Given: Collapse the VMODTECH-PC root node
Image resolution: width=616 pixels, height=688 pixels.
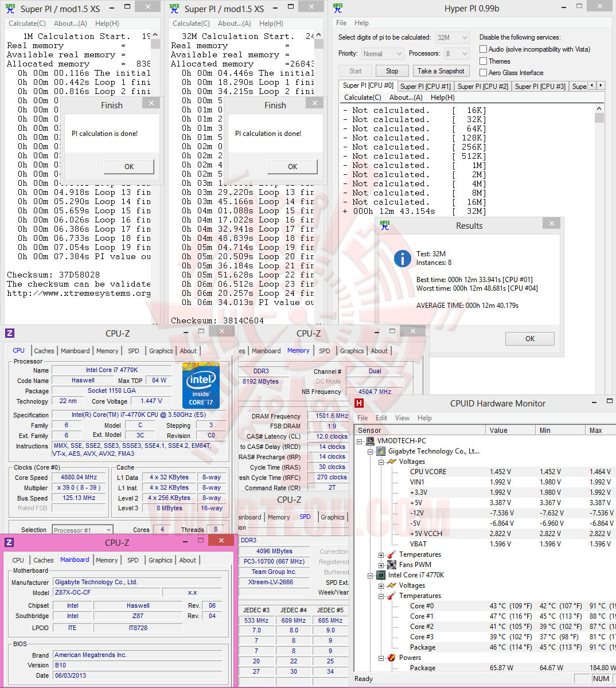Looking at the screenshot, I should 360,441.
